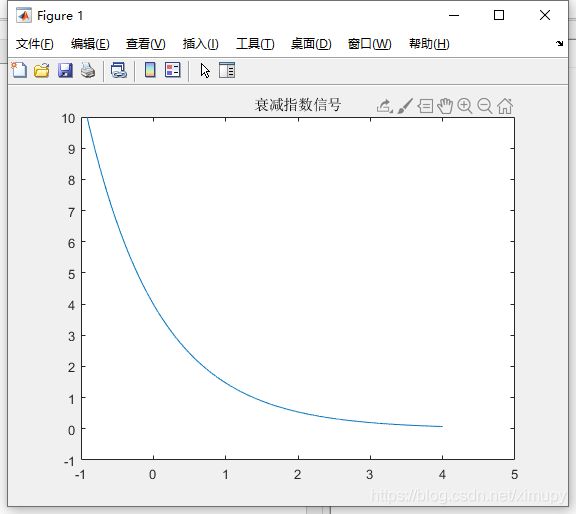Click the dock figure arrow icon
This screenshot has height=514, width=576.
(559, 44)
